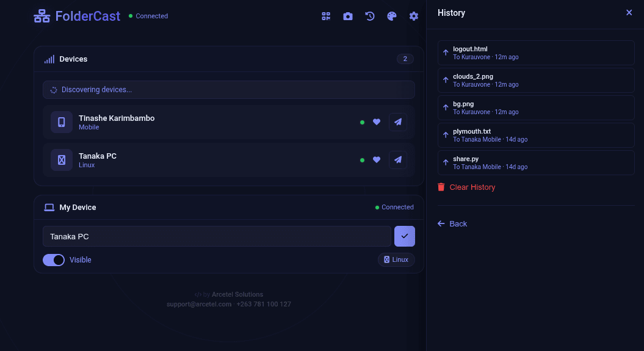
Task: Click the Tanaka PC name in Devices
Action: [98, 156]
